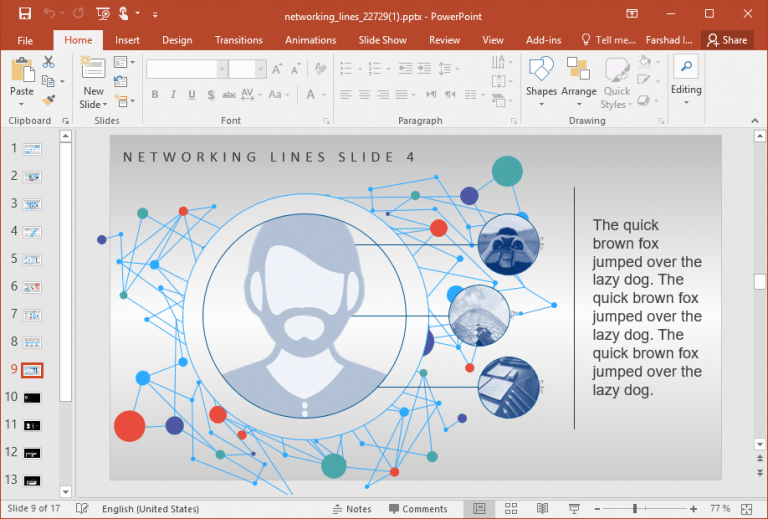Image resolution: width=768 pixels, height=519 pixels.
Task: Open the Transitions tab
Action: [x=238, y=40]
